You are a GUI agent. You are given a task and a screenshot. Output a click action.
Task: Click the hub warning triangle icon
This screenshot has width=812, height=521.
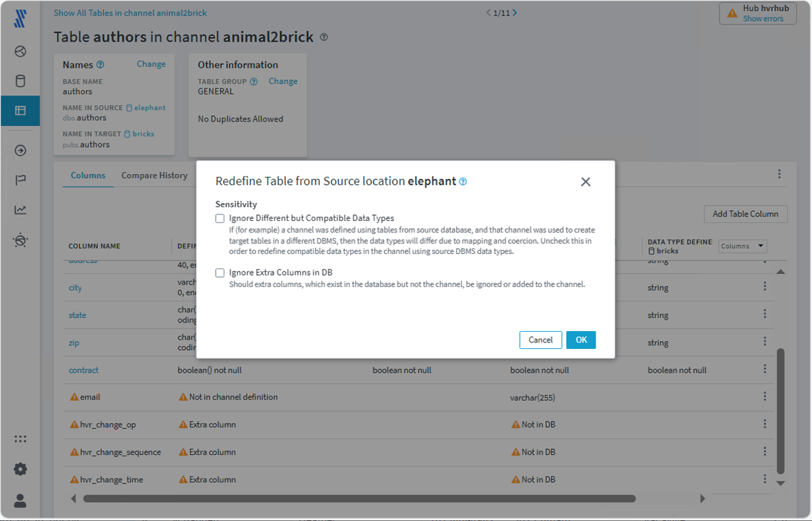[732, 13]
